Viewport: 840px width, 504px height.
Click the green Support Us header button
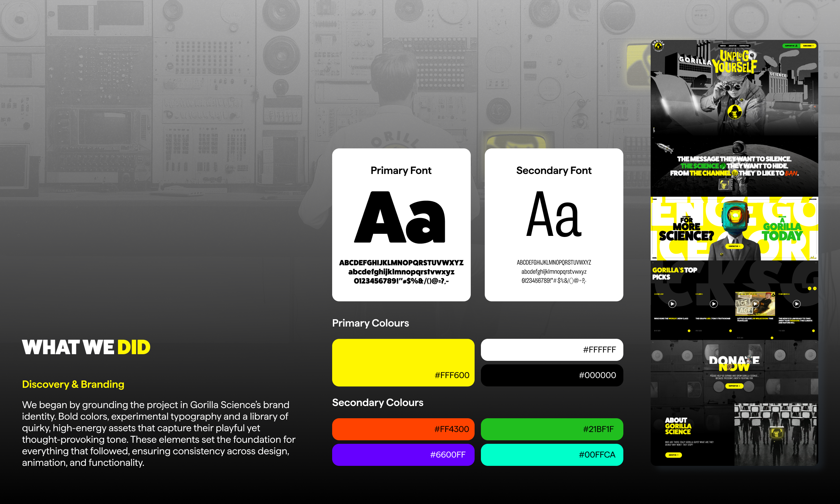pyautogui.click(x=791, y=46)
